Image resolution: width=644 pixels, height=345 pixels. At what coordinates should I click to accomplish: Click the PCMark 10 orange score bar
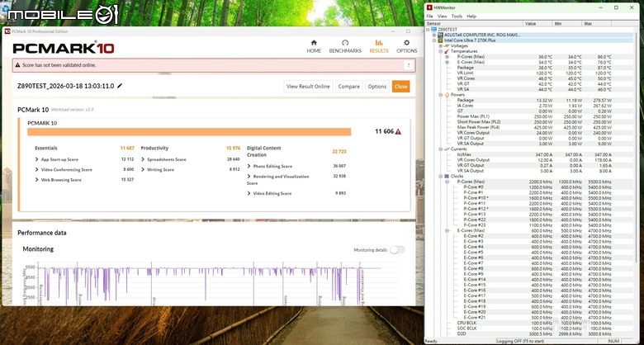click(189, 132)
